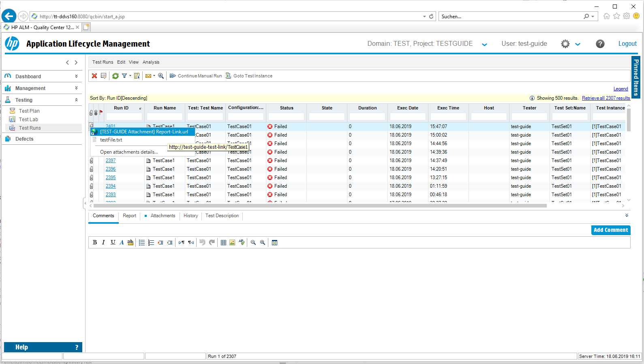The image size is (644, 364).
Task: Apply Underline in the comment editor
Action: click(113, 242)
